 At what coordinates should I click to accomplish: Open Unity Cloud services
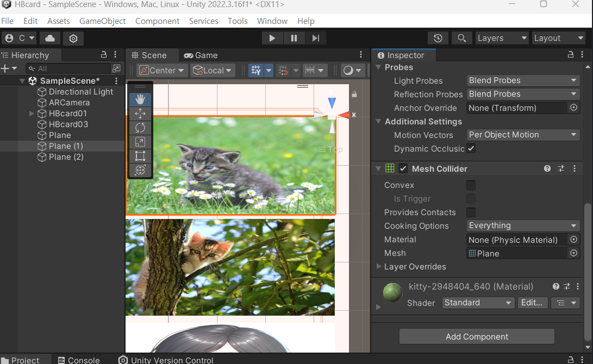tap(50, 38)
